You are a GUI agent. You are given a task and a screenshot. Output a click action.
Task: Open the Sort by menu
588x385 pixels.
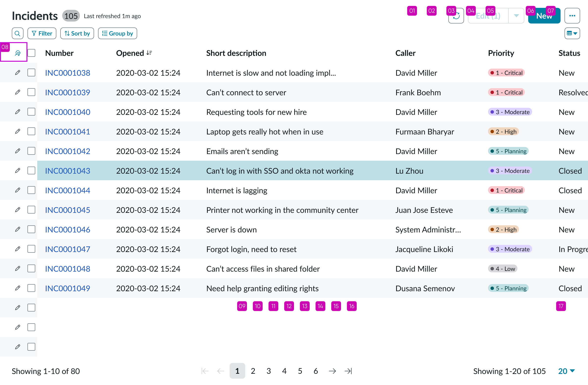tap(77, 33)
